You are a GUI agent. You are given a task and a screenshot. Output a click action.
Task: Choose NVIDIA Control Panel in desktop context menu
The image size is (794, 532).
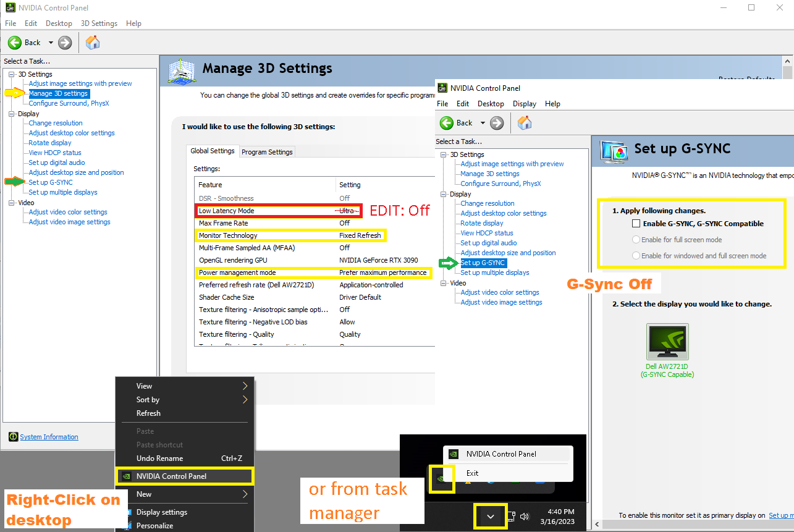[185, 476]
